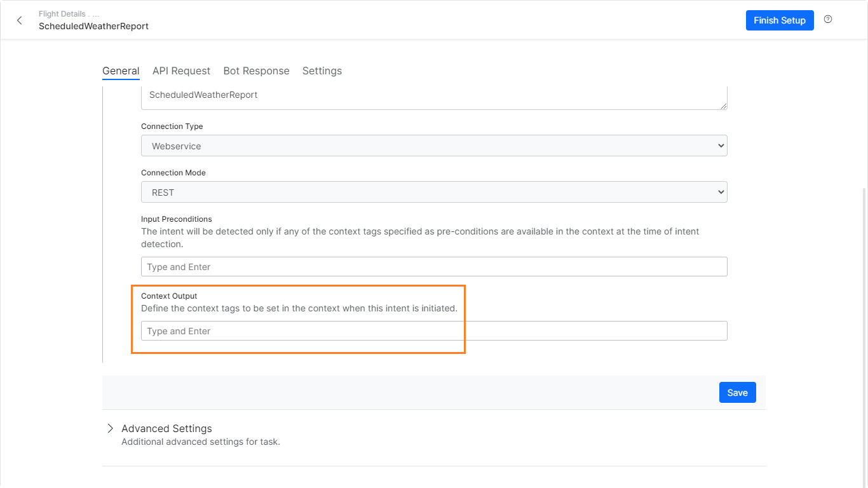The image size is (868, 488).
Task: Expand Advanced Settings chevron arrow
Action: click(110, 428)
